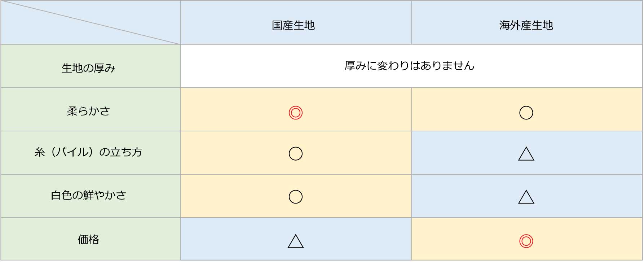Screen dimensions: 644x262
Task: Click the 海外産生地 column header
Action: point(526,25)
